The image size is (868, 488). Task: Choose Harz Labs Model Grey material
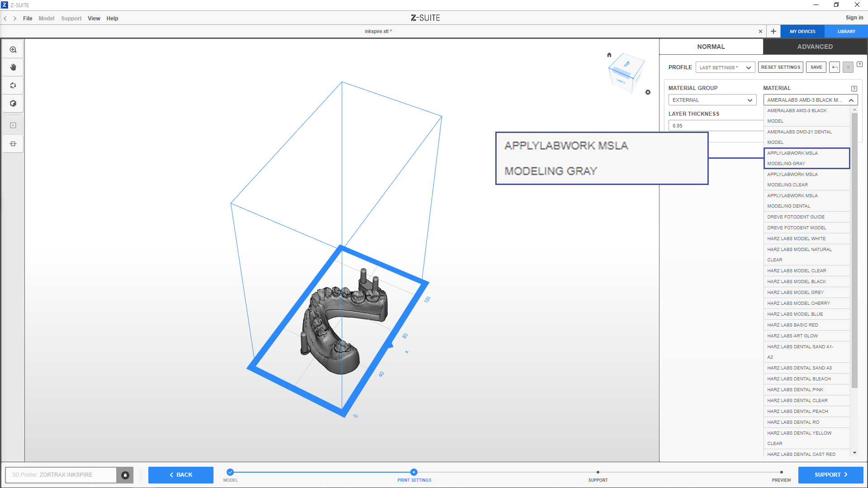pos(795,293)
